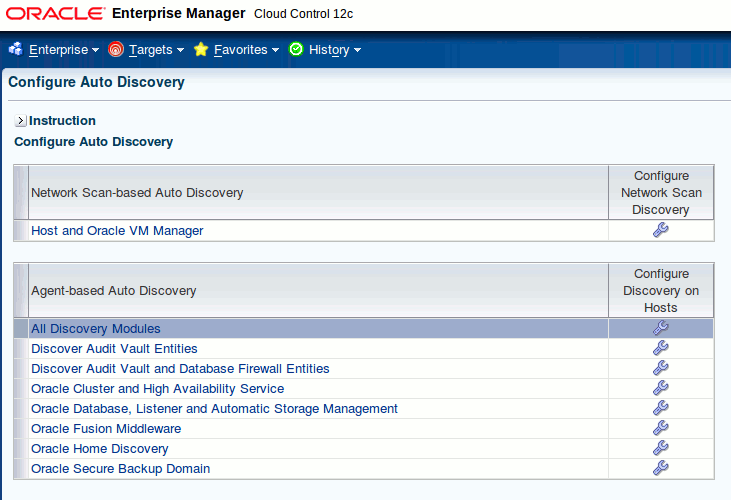731x500 pixels.
Task: Click wrench for Oracle Database, Listener row
Action: 661,408
